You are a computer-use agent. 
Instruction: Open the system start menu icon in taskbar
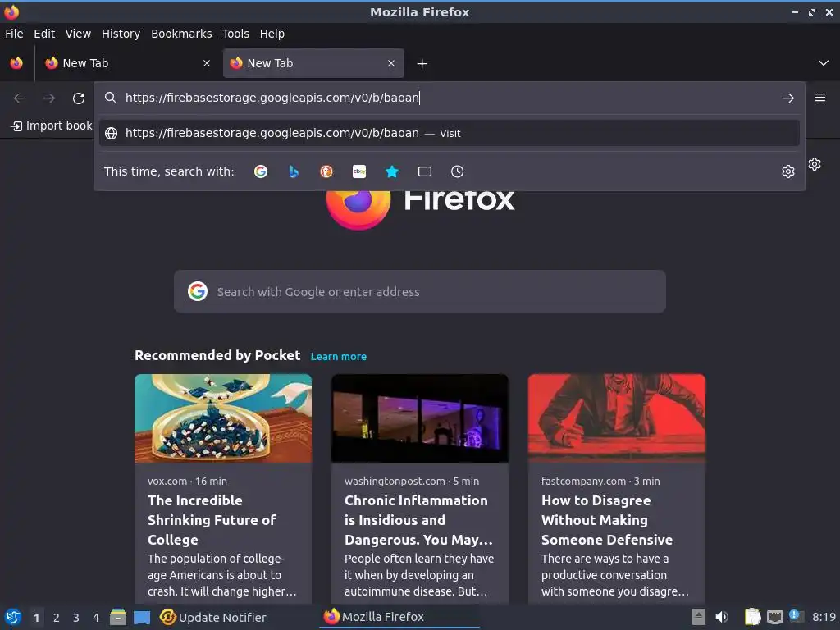tap(13, 617)
